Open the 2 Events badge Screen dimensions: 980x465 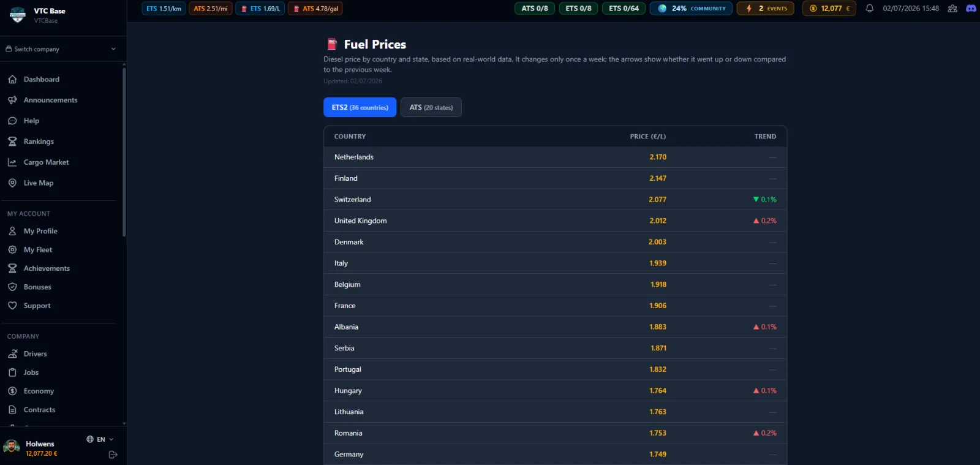click(x=766, y=9)
